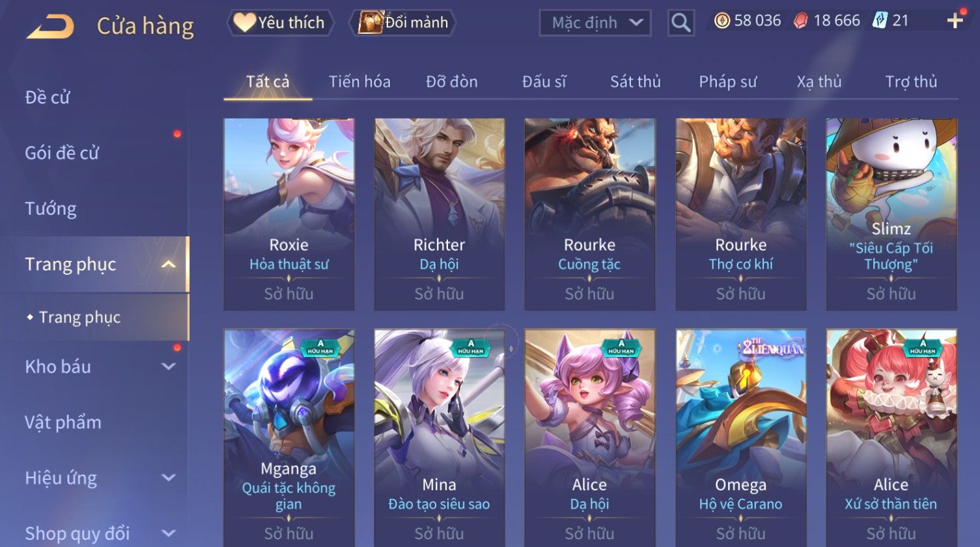Choose Mina Đào tạo siêu sao skin

tap(440, 438)
